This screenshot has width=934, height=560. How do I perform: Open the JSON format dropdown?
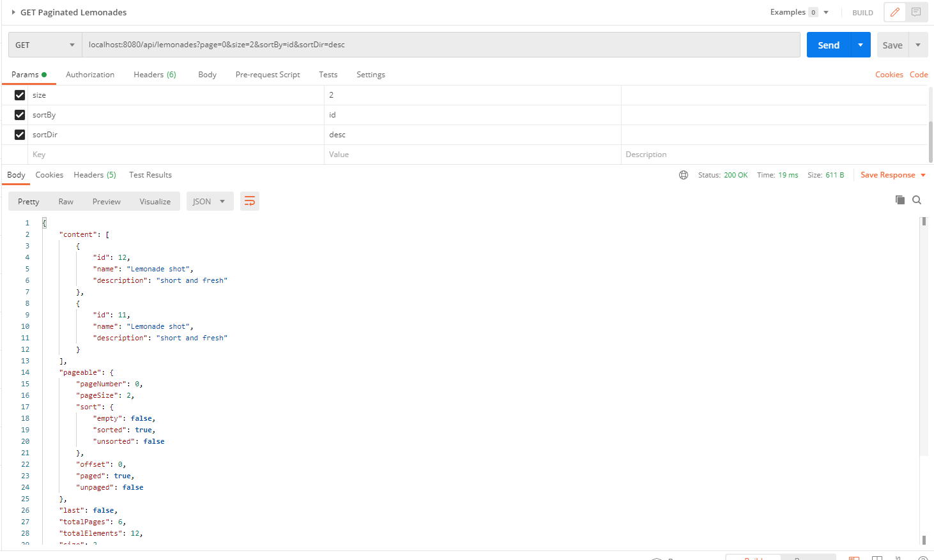click(x=209, y=201)
